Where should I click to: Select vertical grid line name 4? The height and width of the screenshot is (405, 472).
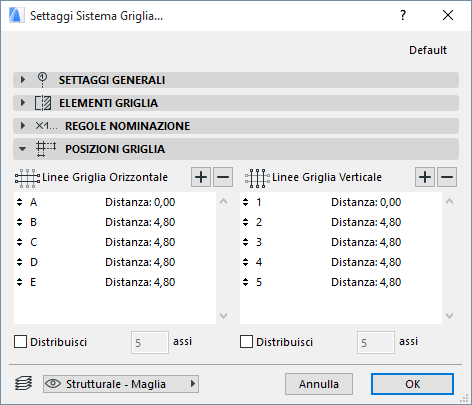coord(259,262)
